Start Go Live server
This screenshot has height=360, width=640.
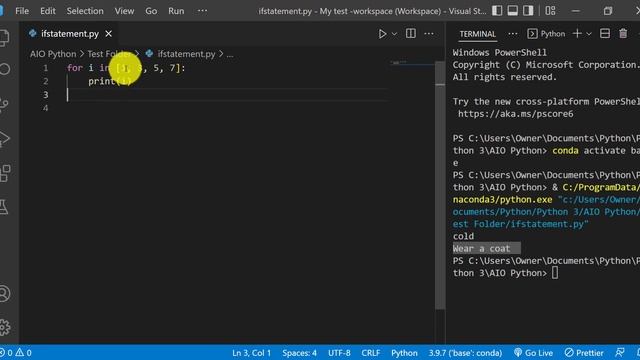(533, 353)
